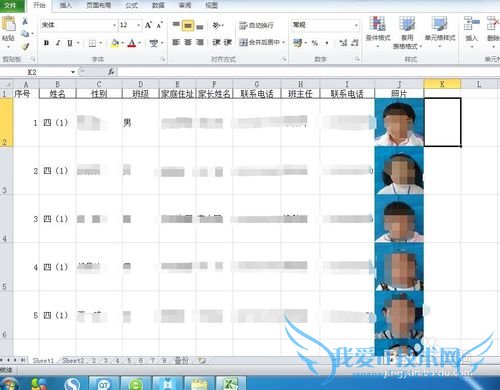The height and width of the screenshot is (390, 500).
Task: Click merge and center 合并后居中 button
Action: pos(260,42)
